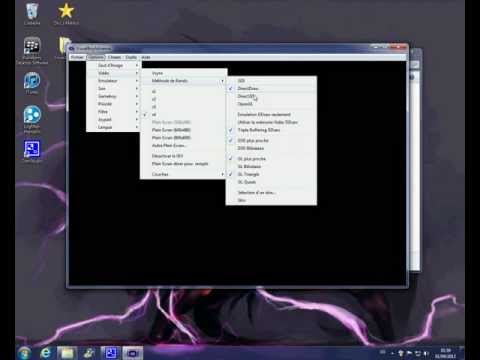Toggle the Skin option
This screenshot has width=480, height=360.
click(x=271, y=200)
